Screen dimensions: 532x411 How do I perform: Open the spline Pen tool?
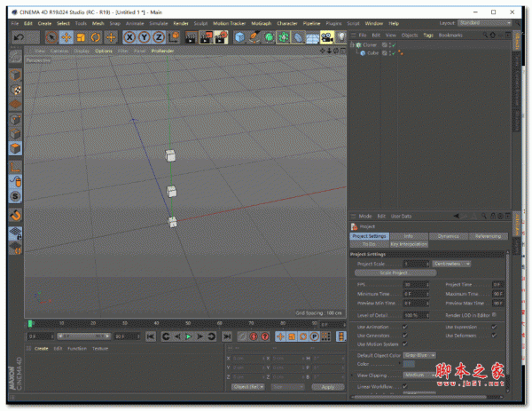point(254,37)
